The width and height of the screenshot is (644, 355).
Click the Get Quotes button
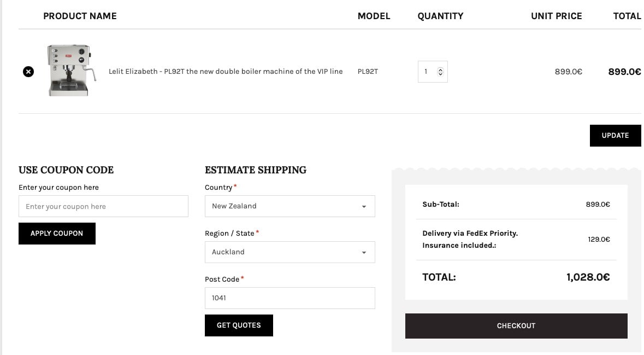pos(239,325)
